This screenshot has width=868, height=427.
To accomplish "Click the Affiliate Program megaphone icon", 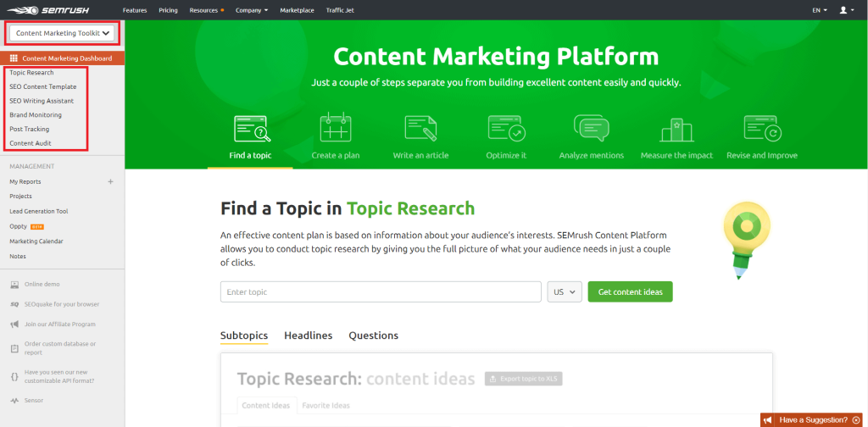I will (x=14, y=324).
